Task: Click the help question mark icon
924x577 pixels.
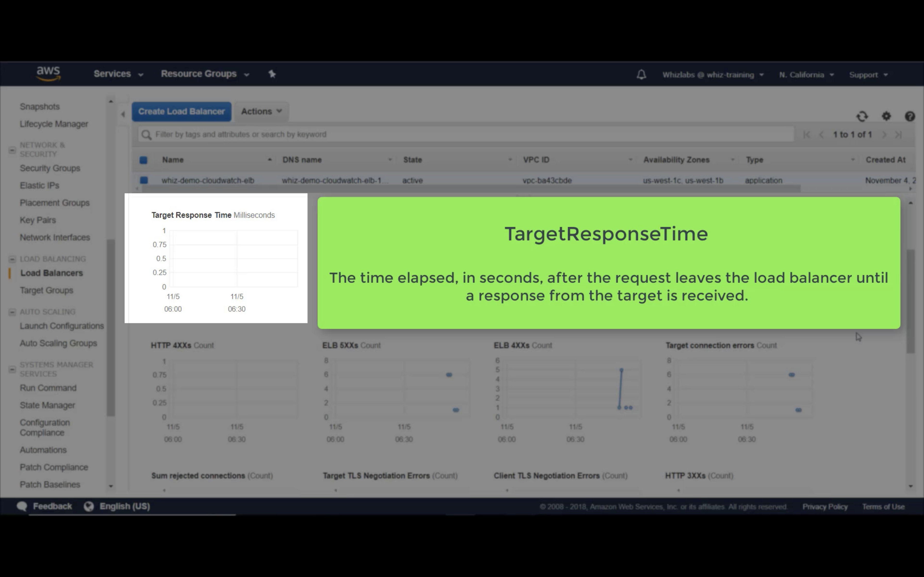Action: pyautogui.click(x=910, y=116)
